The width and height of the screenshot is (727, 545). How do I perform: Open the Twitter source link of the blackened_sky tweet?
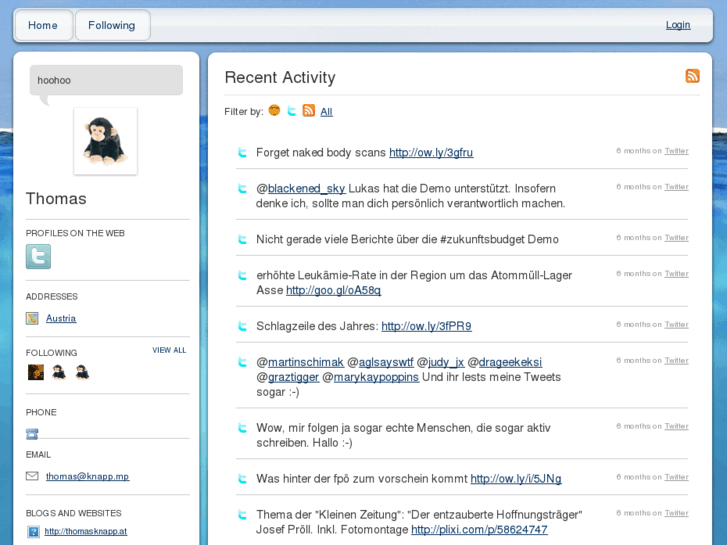tap(676, 187)
